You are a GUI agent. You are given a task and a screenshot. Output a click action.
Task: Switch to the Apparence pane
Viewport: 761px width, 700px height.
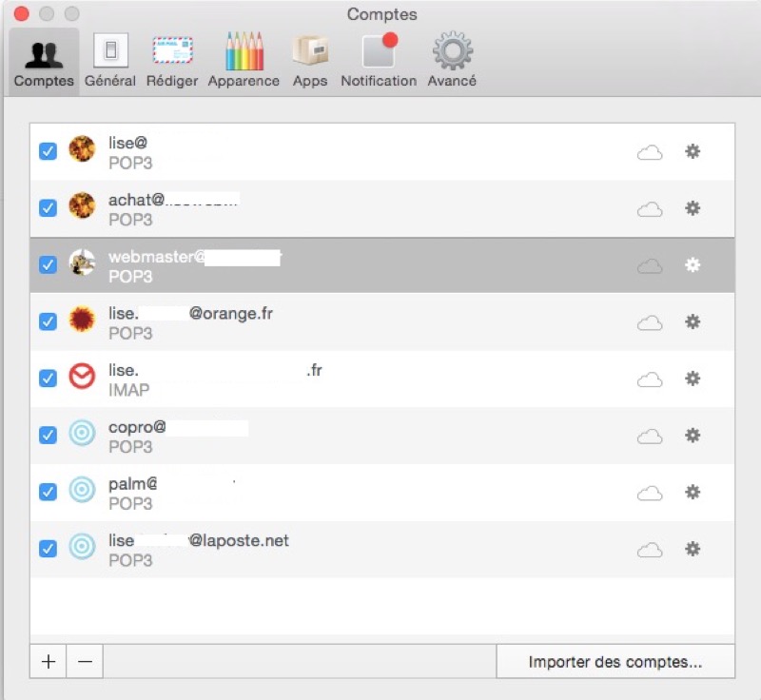(x=244, y=60)
